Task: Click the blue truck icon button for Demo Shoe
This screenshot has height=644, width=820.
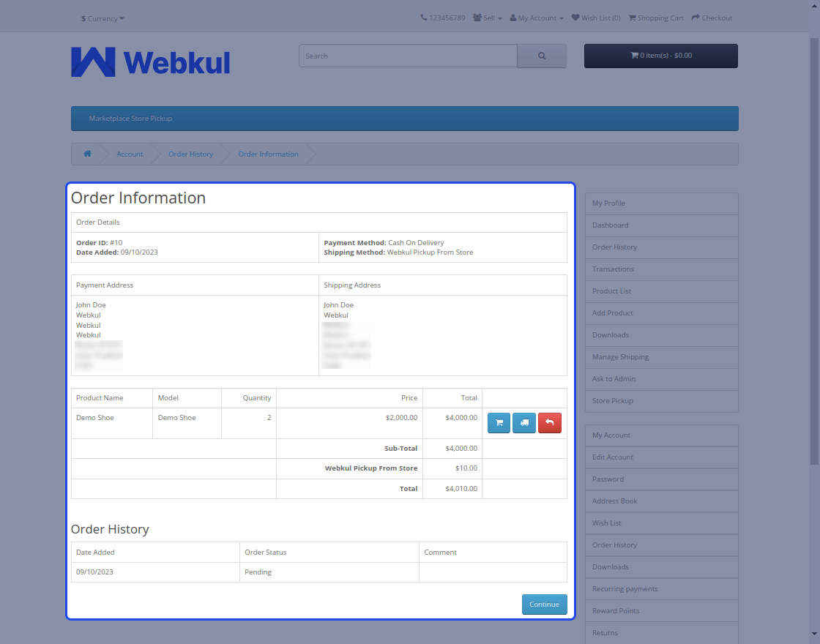Action: point(524,423)
